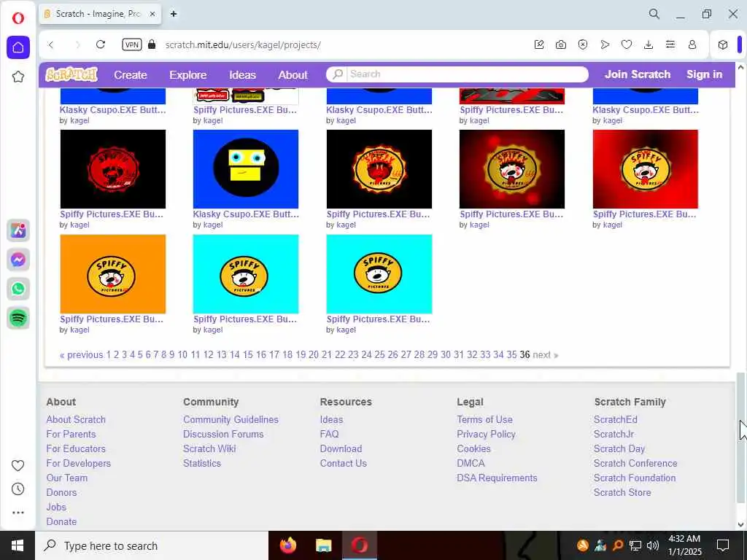This screenshot has height=560, width=747.
Task: Open Scratch Store link
Action: (622, 492)
